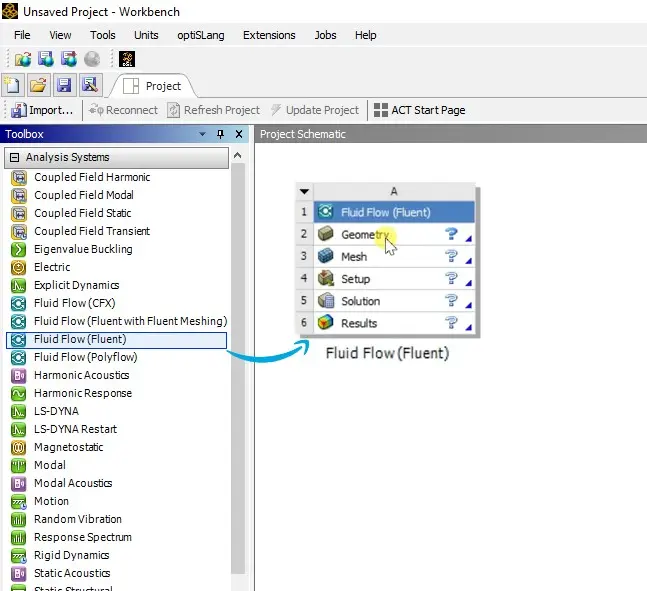647x591 pixels.
Task: Click Update Project
Action: pos(315,110)
